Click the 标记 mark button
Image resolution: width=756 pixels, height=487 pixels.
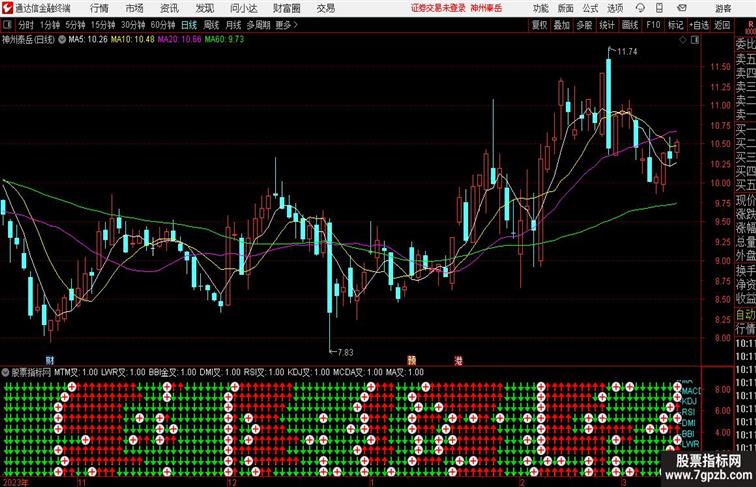coord(675,25)
